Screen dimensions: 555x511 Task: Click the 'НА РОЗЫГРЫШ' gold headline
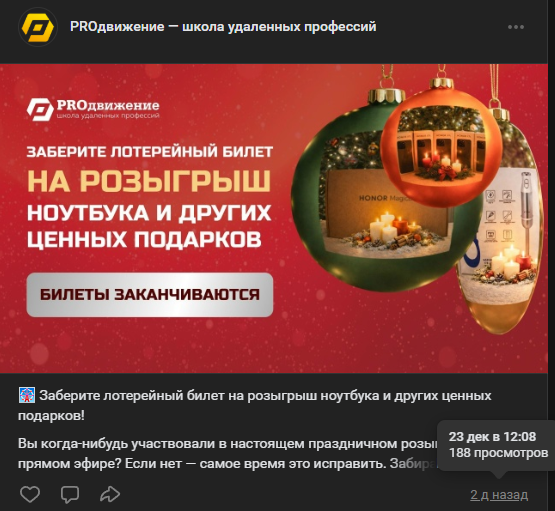pyautogui.click(x=149, y=182)
